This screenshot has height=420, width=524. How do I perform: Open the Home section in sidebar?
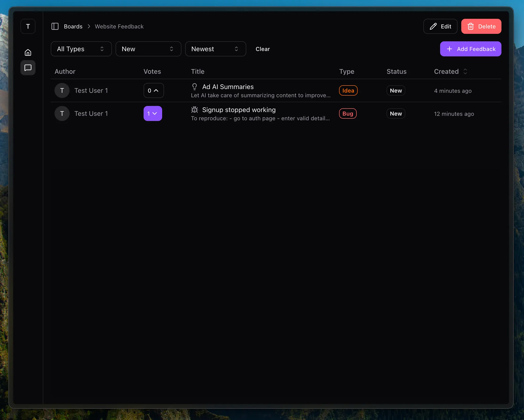28,52
